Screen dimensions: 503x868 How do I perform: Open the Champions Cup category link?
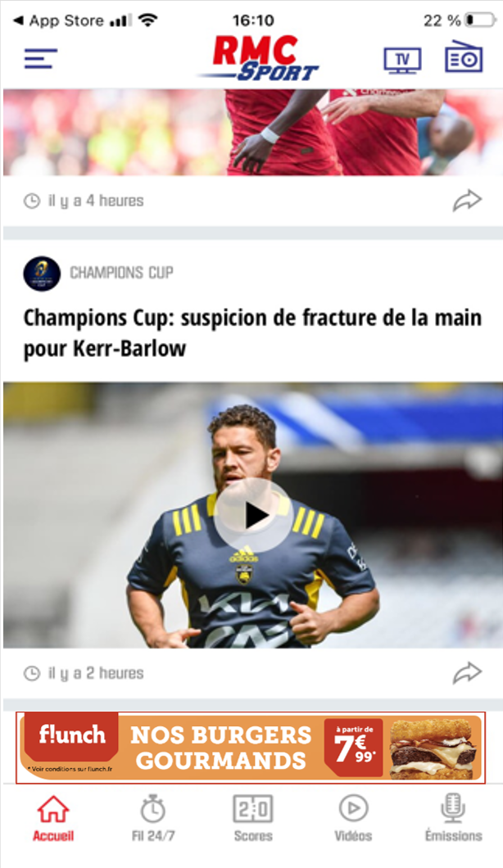[121, 273]
